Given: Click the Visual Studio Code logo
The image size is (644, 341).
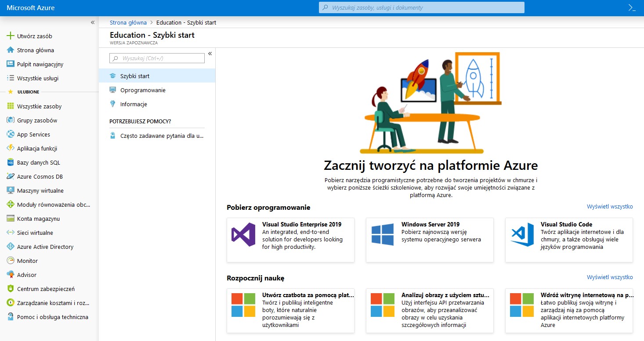Looking at the screenshot, I should point(522,234).
